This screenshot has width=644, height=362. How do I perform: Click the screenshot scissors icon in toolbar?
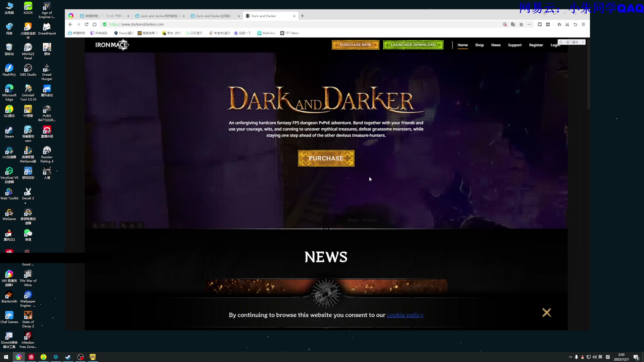567,24
